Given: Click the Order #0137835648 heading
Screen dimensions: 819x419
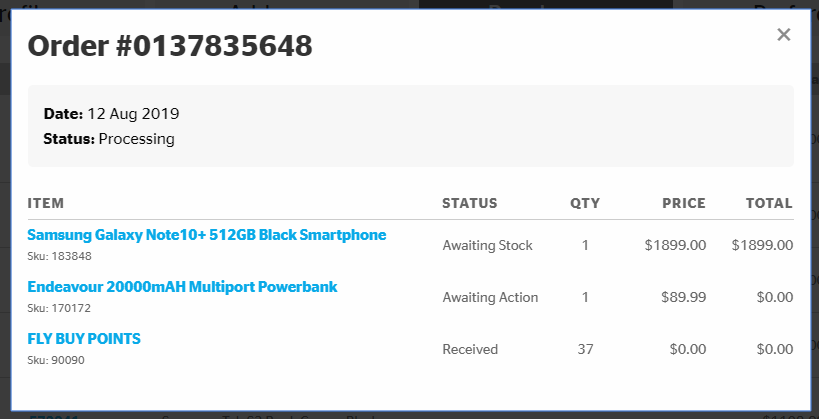Looking at the screenshot, I should 169,46.
